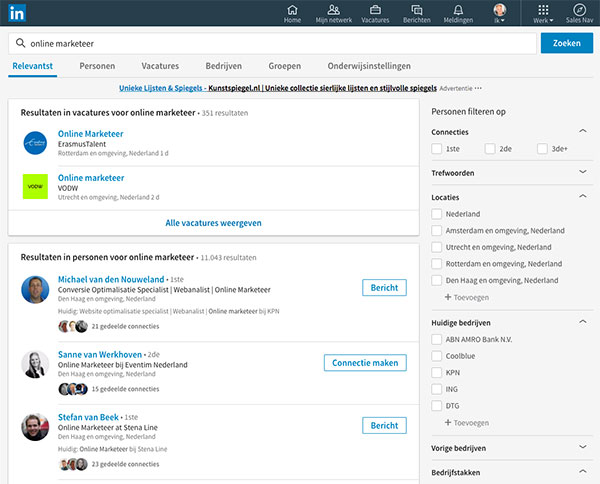
Task: Switch to the Personen tab
Action: pos(97,66)
